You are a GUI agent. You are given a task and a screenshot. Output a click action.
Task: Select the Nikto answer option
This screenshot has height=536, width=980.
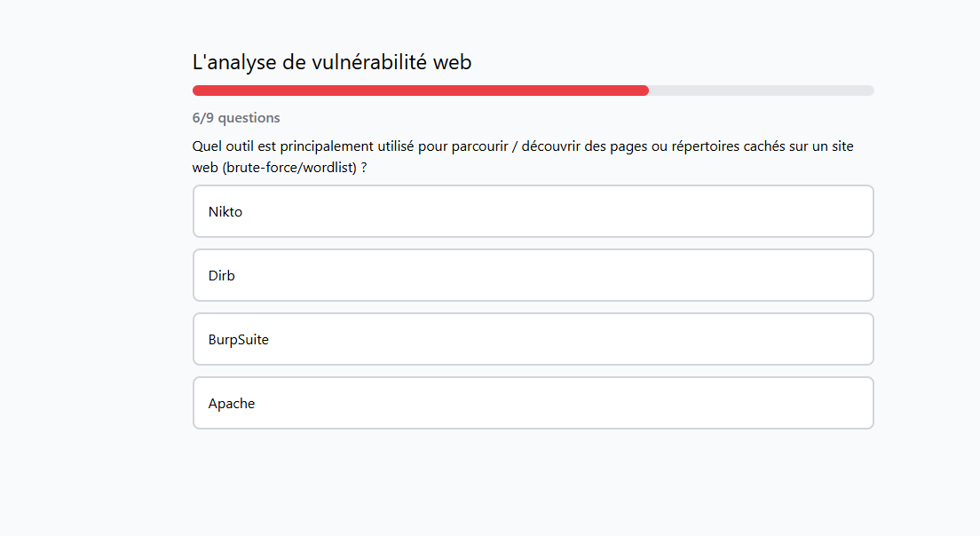tap(533, 211)
